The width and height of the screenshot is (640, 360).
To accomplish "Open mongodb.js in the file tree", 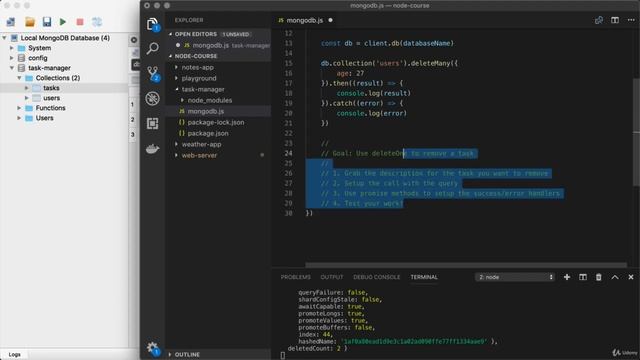I will [206, 111].
